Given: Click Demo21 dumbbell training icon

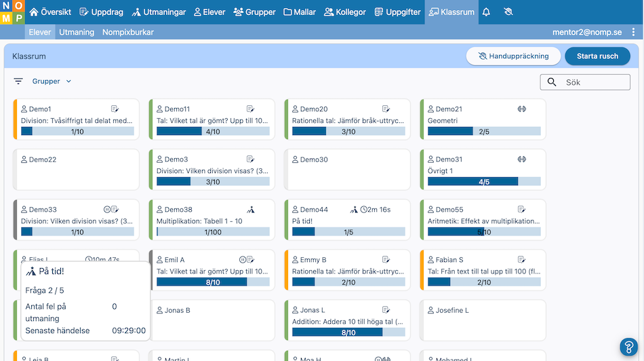Looking at the screenshot, I should pyautogui.click(x=521, y=109).
